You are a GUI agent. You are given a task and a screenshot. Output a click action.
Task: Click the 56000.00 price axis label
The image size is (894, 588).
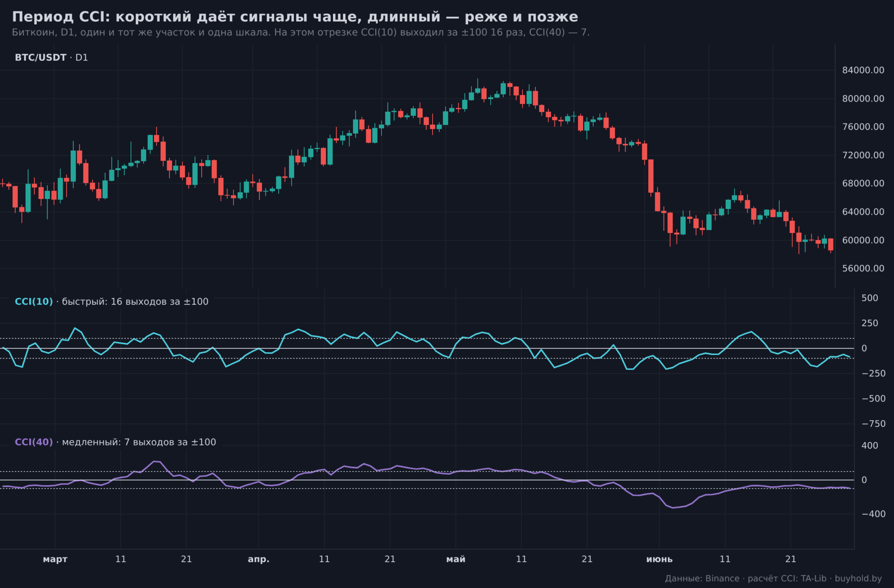pyautogui.click(x=863, y=268)
